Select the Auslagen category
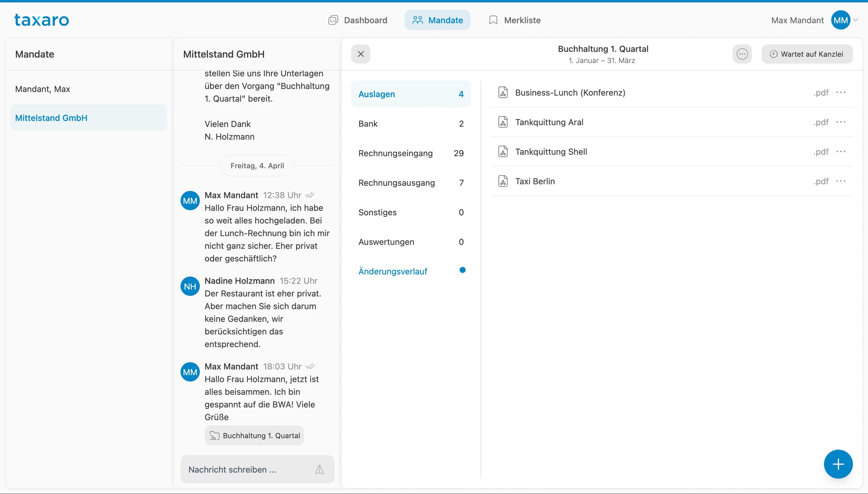 [411, 94]
